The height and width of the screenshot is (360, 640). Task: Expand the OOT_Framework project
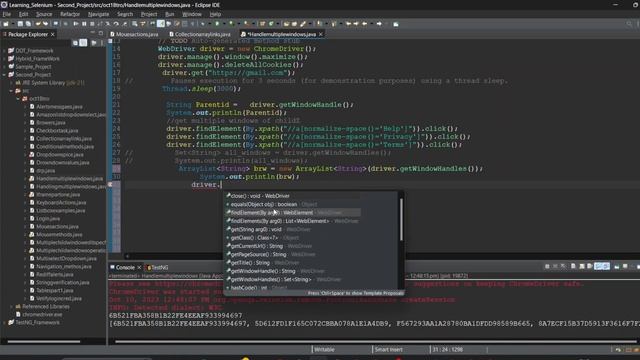(4, 51)
